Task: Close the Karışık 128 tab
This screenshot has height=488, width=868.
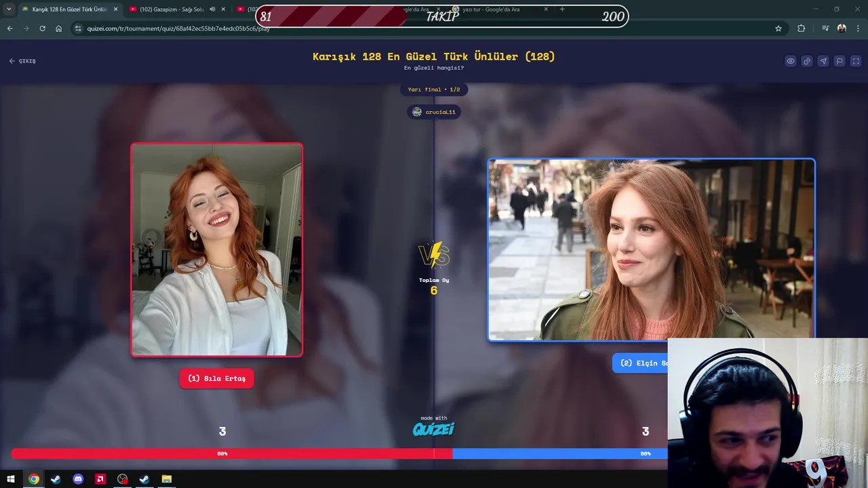Action: pos(115,9)
